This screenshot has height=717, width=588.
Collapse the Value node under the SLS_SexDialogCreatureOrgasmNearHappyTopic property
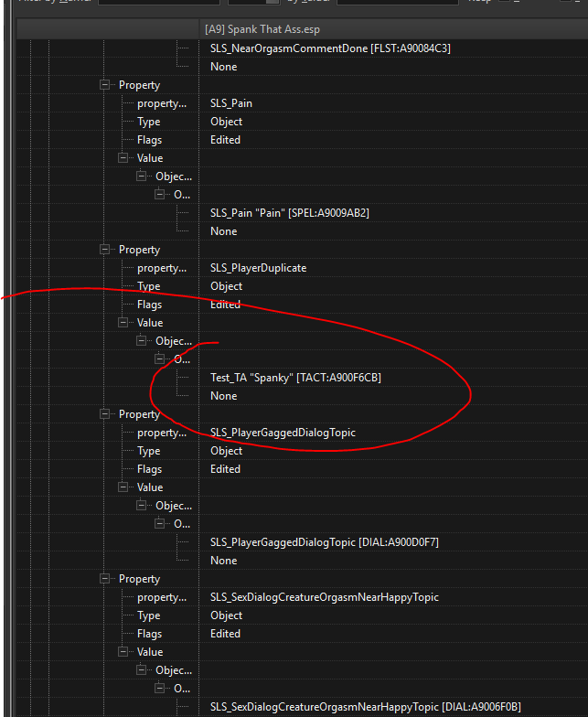123,651
